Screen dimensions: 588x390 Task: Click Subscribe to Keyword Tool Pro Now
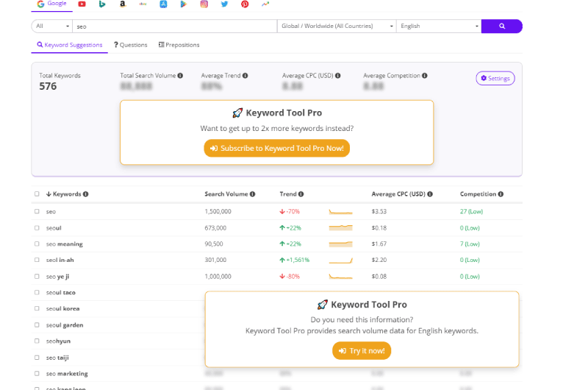[x=277, y=148]
